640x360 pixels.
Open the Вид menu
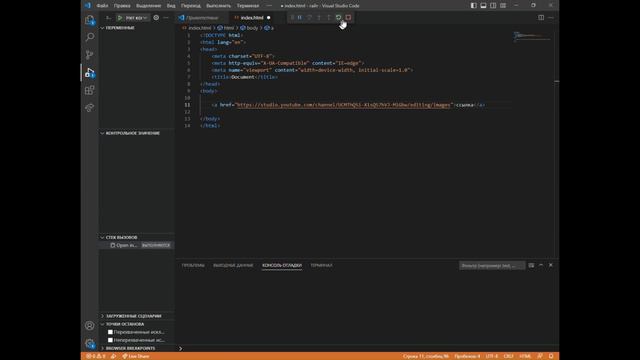click(x=171, y=6)
